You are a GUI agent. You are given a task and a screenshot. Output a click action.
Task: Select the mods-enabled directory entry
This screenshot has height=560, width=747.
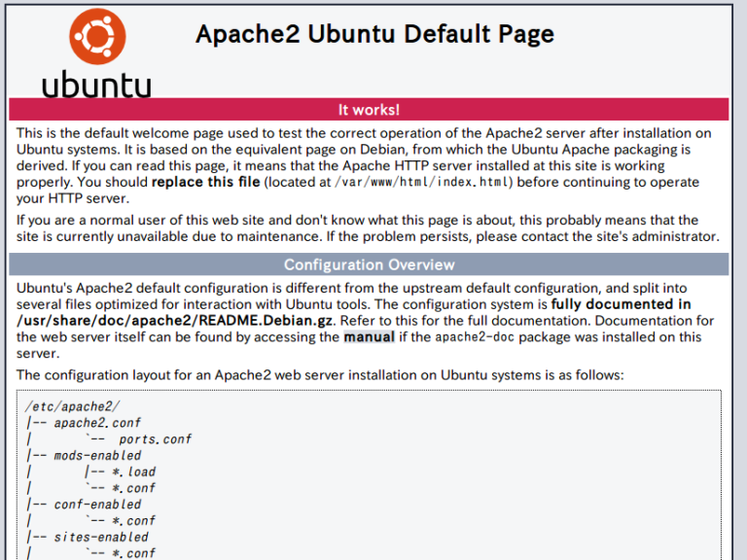[97, 456]
